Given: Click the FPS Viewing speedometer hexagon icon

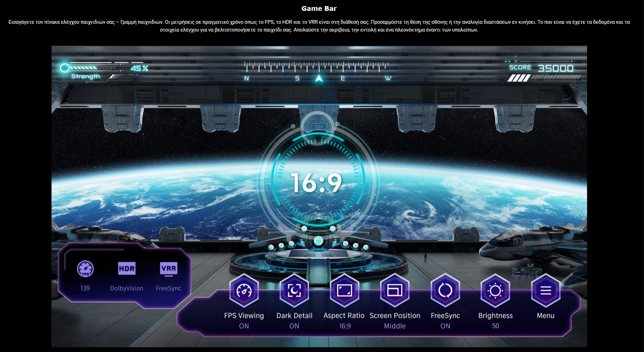Looking at the screenshot, I should click(x=244, y=291).
